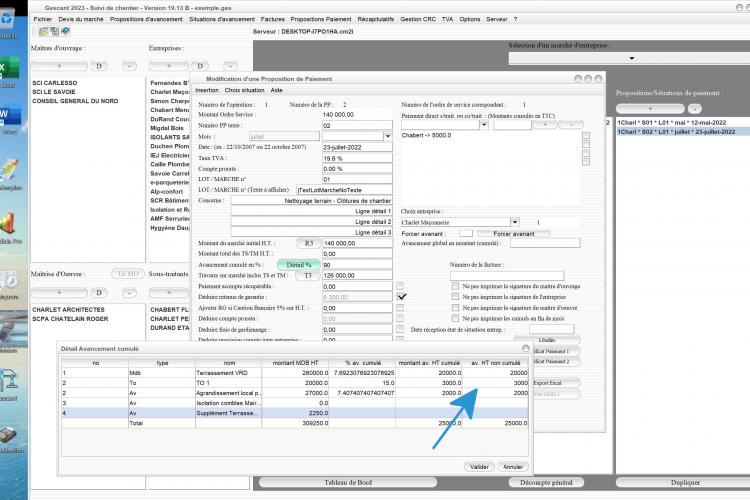Toggle Déduire compte prorata checkbox

tap(400, 319)
